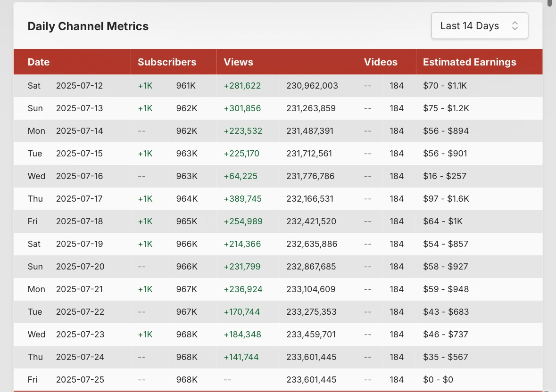
Task: Click the $75 - $1.2K earnings cell
Action: [x=446, y=108]
